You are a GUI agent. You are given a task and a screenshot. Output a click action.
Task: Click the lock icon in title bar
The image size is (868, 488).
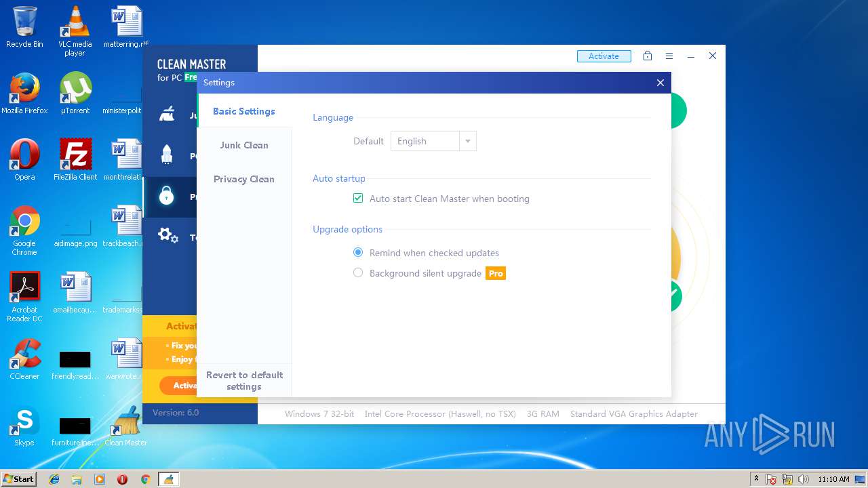(x=648, y=56)
